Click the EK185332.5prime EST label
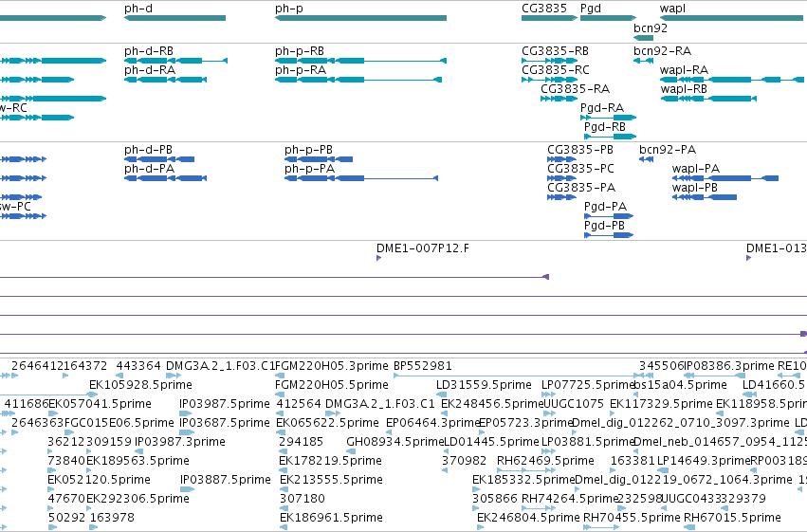Viewport: 807px width, 532px height. click(x=523, y=480)
